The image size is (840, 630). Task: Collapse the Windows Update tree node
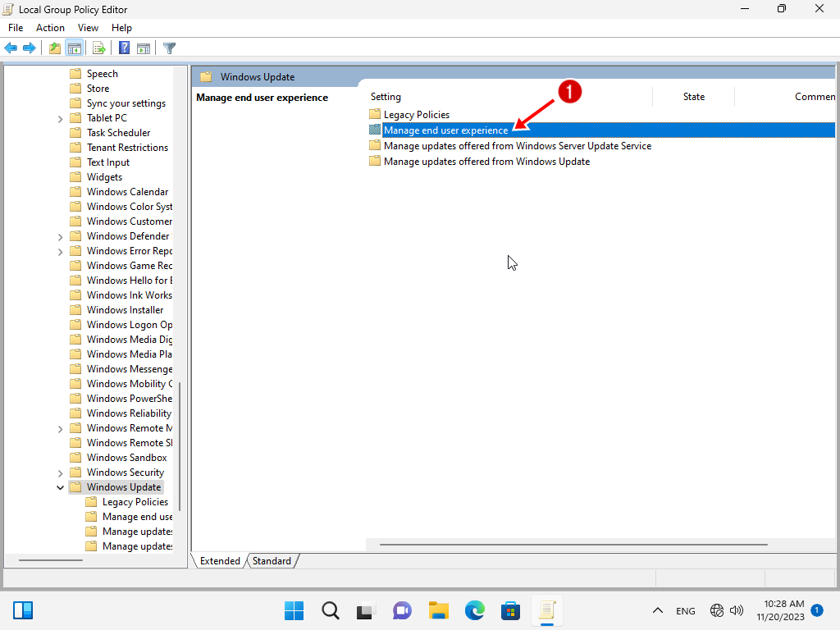61,487
